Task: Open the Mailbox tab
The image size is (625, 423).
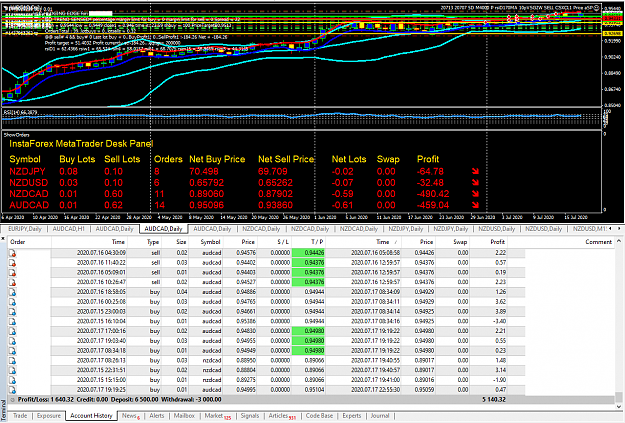Action: [184, 415]
